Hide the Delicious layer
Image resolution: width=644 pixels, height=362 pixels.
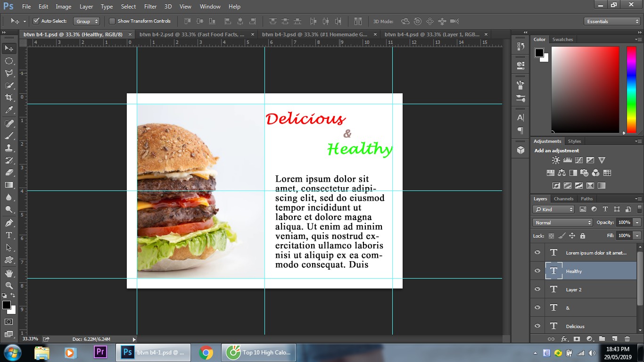click(537, 326)
